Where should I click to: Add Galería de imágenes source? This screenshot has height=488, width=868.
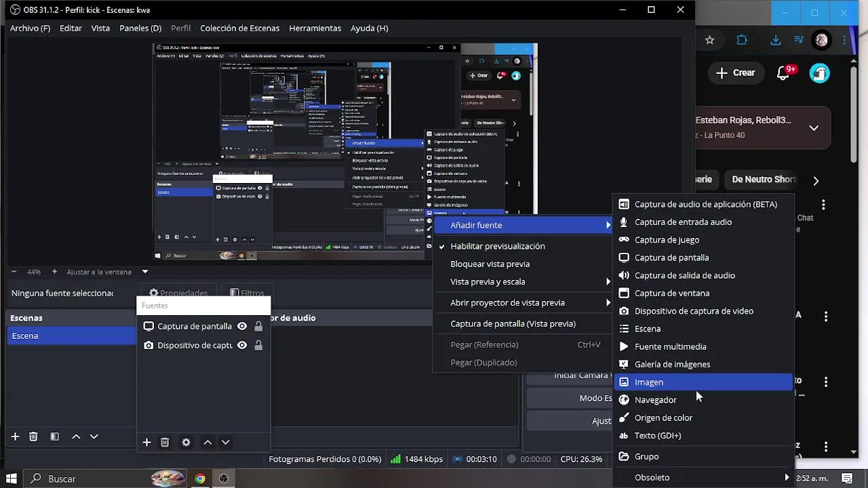(x=703, y=364)
